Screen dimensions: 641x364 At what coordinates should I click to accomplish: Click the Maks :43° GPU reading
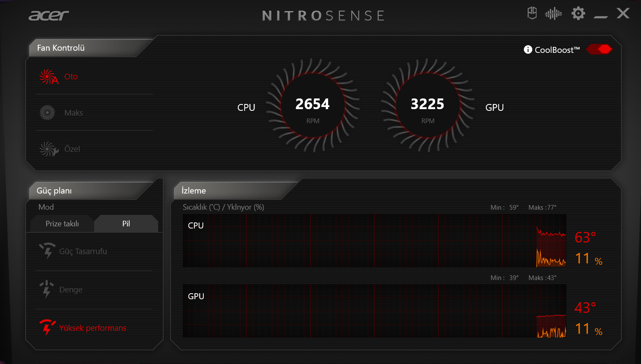543,278
